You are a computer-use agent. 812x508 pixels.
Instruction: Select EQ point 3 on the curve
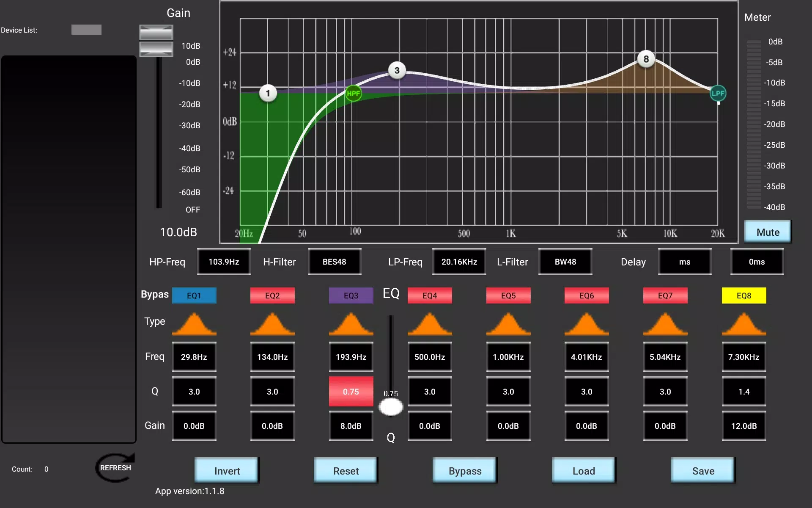[x=397, y=70]
